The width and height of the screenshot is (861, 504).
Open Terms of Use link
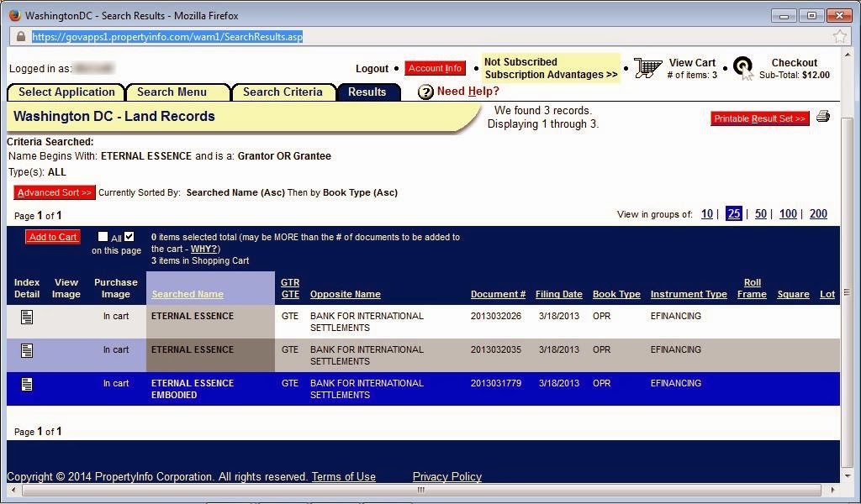click(344, 476)
